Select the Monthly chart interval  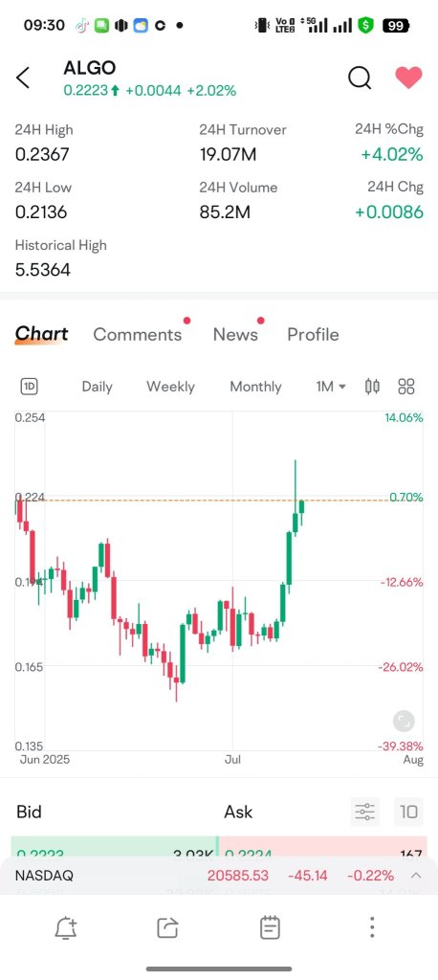(x=255, y=387)
